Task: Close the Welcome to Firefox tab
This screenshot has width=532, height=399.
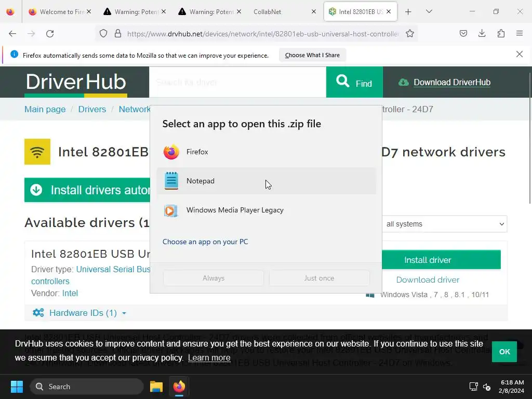Action: tap(88, 11)
